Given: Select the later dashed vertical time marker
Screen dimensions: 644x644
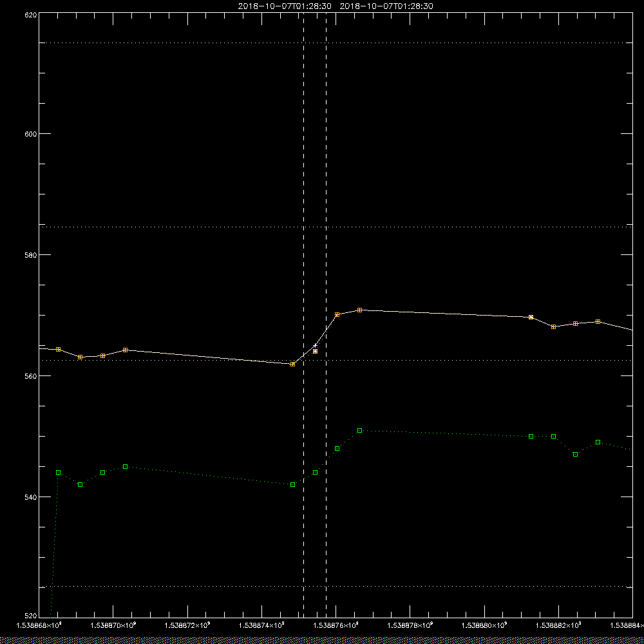Looking at the screenshot, I should tap(326, 314).
